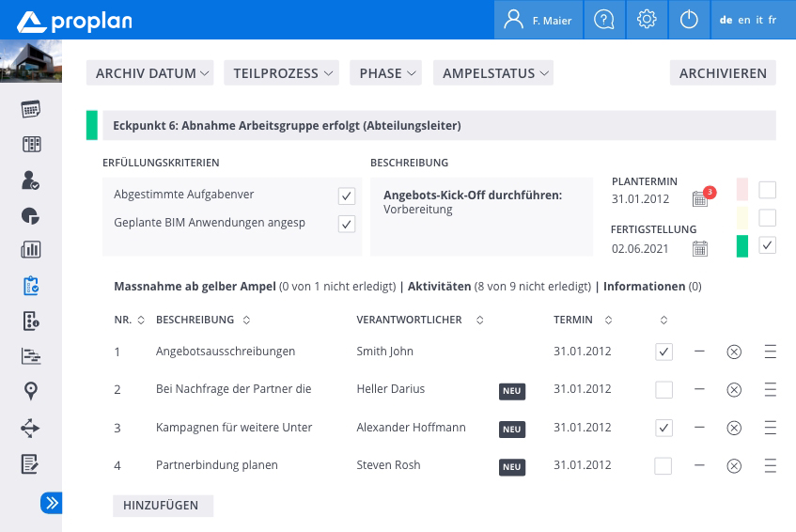The width and height of the screenshot is (796, 532).
Task: Select the location pin sidebar icon
Action: pyautogui.click(x=30, y=391)
